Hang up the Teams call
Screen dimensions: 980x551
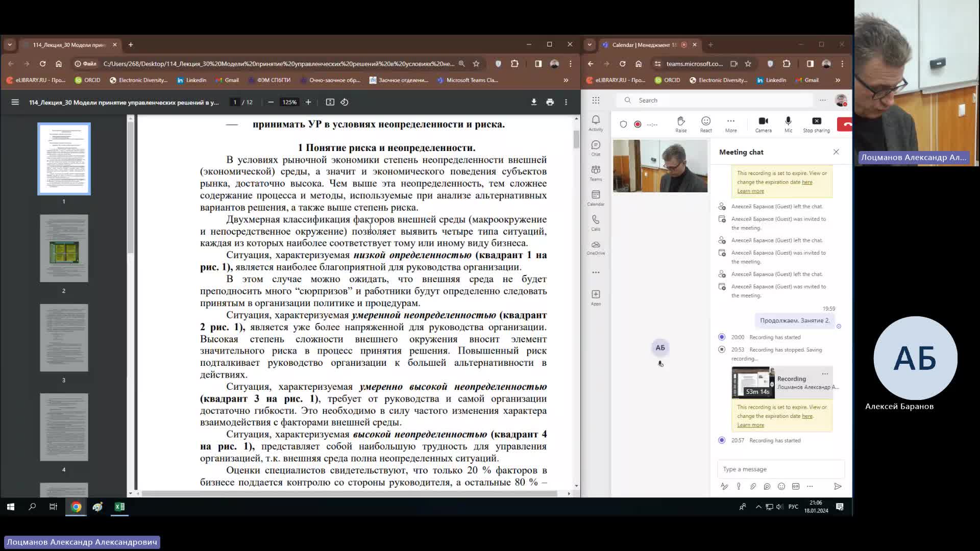click(845, 124)
